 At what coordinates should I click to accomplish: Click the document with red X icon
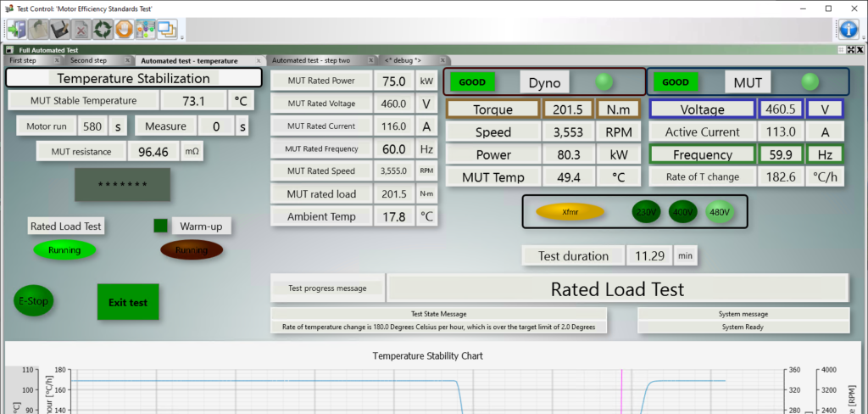81,29
